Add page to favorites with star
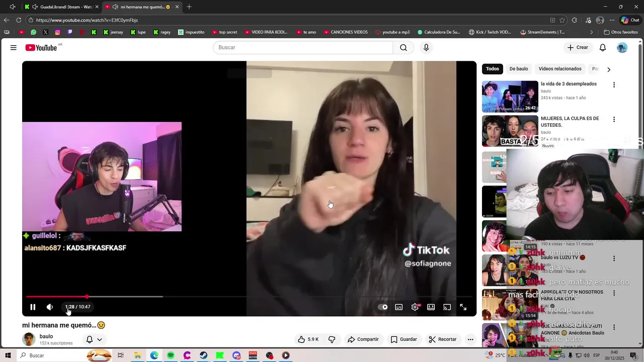 point(562,20)
